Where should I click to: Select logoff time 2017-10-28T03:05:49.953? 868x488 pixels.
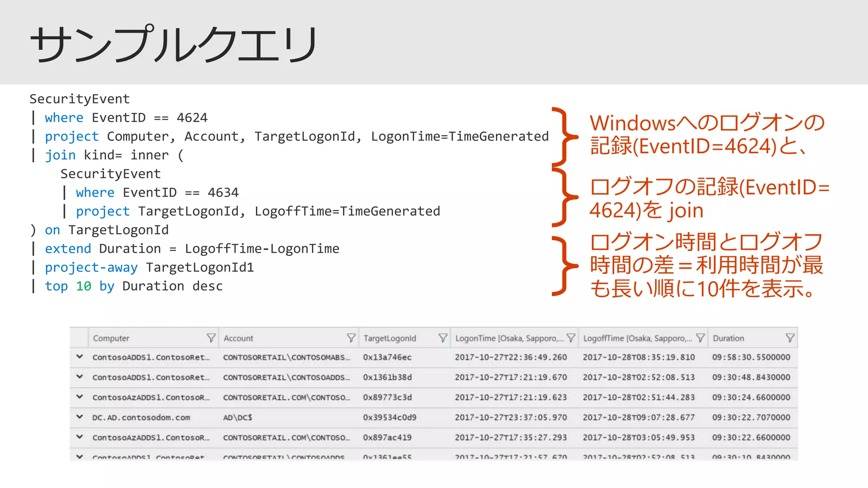coord(639,438)
